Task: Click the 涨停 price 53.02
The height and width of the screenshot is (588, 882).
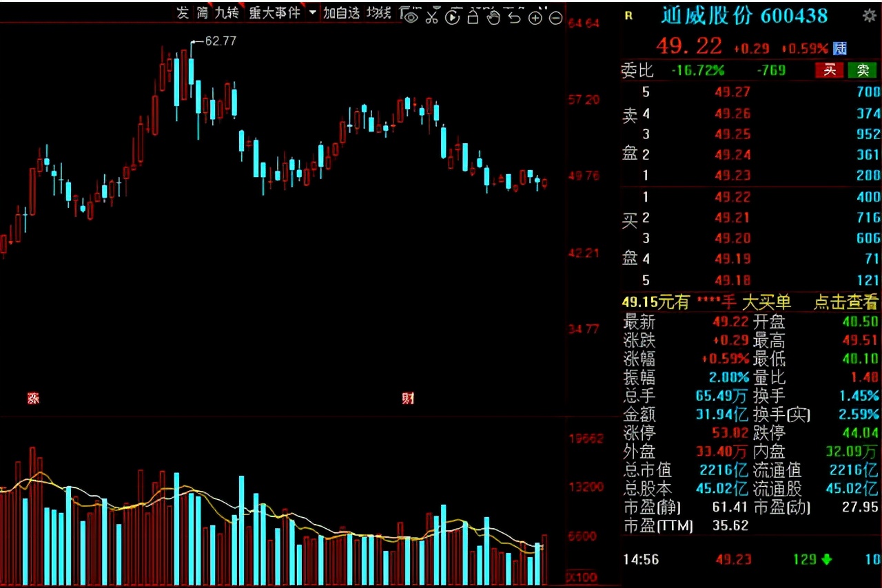Action: (x=732, y=433)
